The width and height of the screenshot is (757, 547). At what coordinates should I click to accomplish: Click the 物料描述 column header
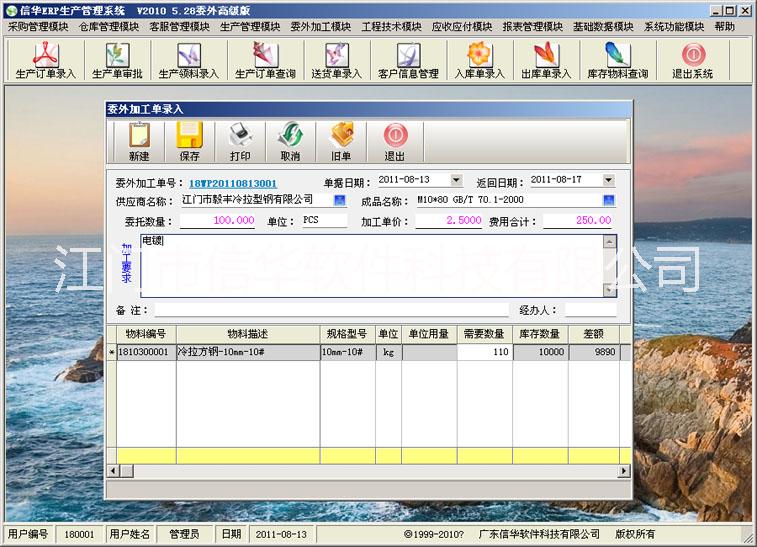click(x=248, y=334)
